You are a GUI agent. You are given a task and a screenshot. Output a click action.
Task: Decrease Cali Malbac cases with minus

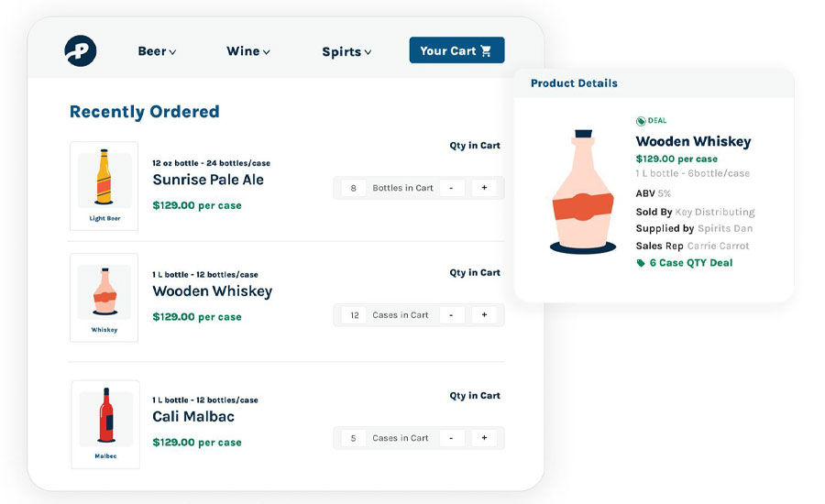[452, 438]
